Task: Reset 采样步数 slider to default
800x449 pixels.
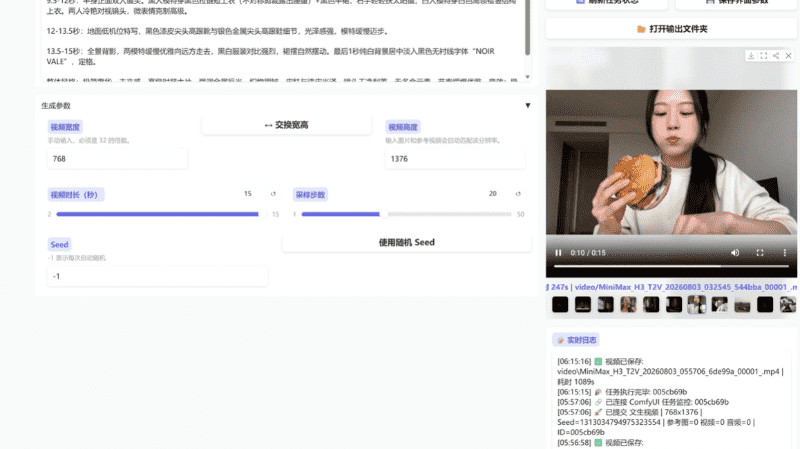Action: (x=518, y=194)
